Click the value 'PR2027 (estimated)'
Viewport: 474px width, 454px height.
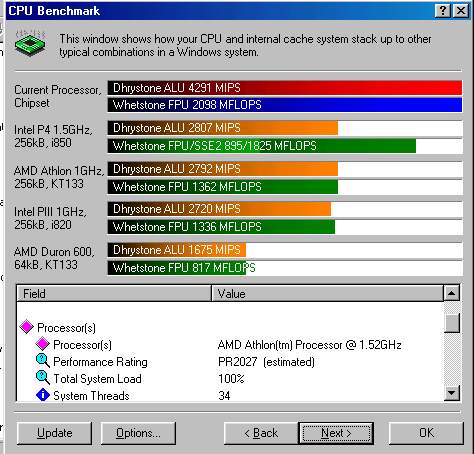(x=266, y=362)
